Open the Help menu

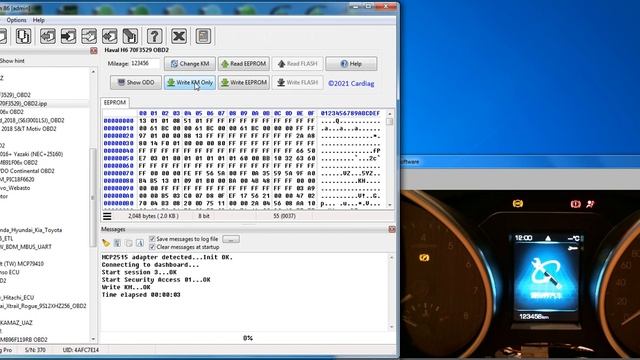tap(39, 20)
